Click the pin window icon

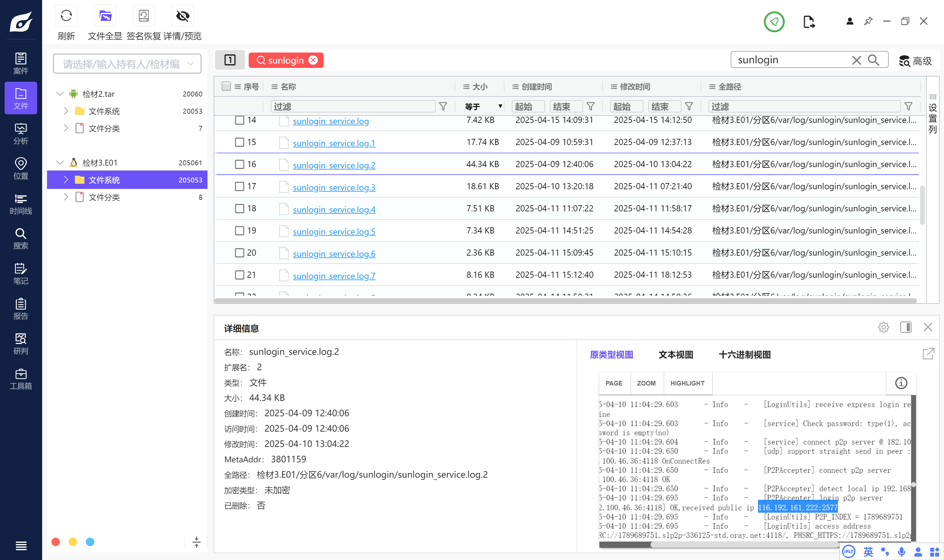click(x=868, y=21)
